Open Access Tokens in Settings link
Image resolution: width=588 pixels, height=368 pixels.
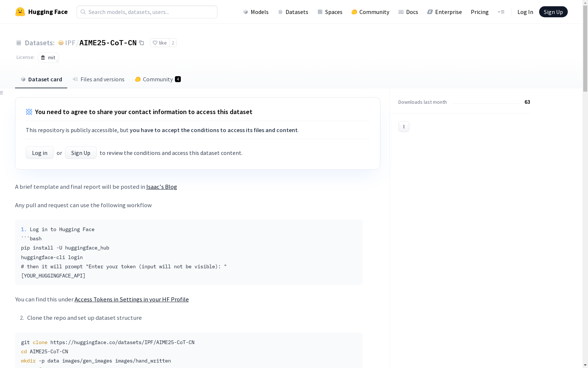click(132, 300)
